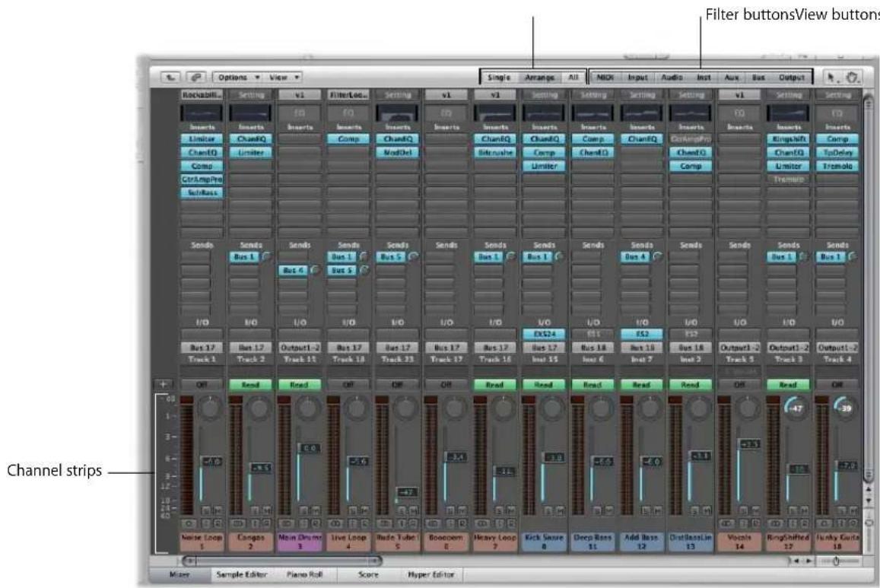Select the Arrange view button
Screen dimensions: 880x588
pyautogui.click(x=539, y=78)
